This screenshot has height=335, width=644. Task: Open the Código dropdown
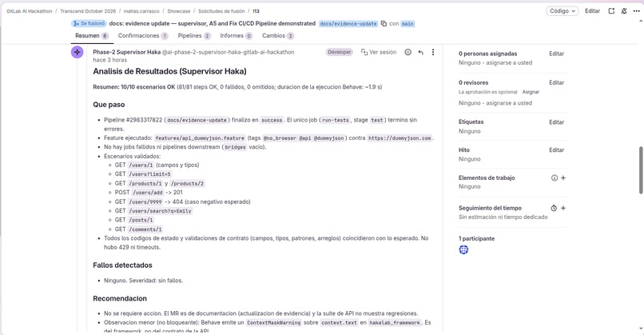pyautogui.click(x=562, y=11)
